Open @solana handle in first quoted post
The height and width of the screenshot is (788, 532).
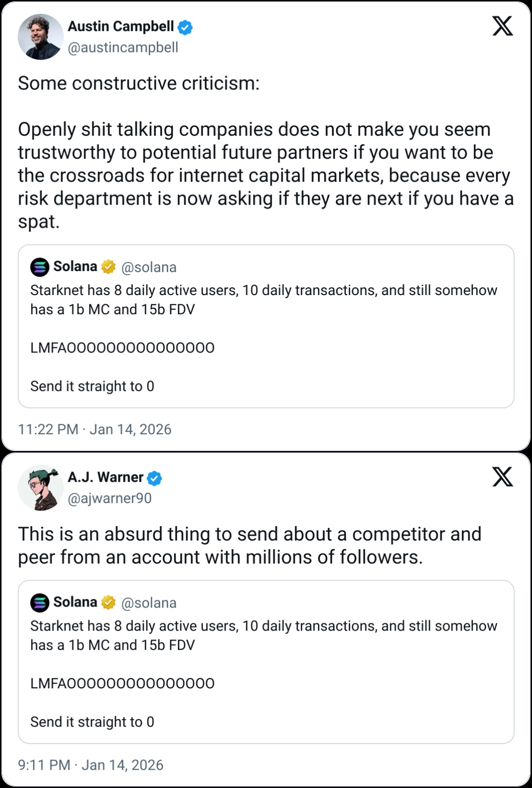[x=149, y=267]
